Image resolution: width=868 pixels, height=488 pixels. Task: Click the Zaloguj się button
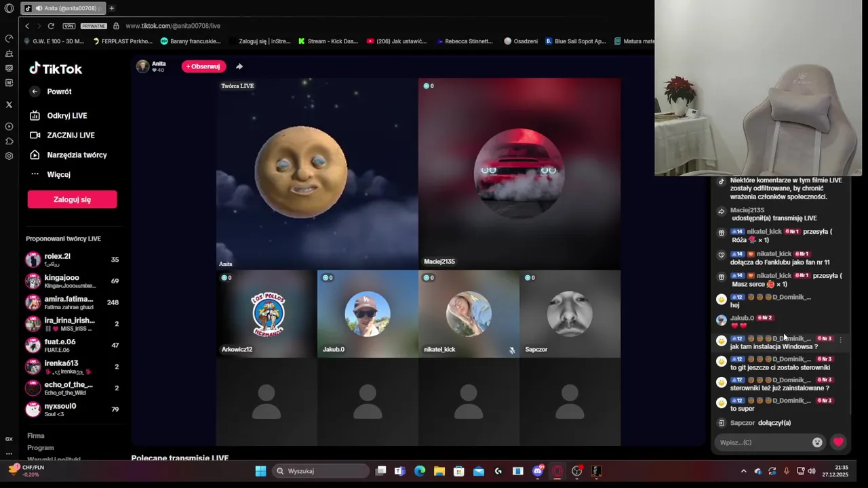tap(72, 199)
